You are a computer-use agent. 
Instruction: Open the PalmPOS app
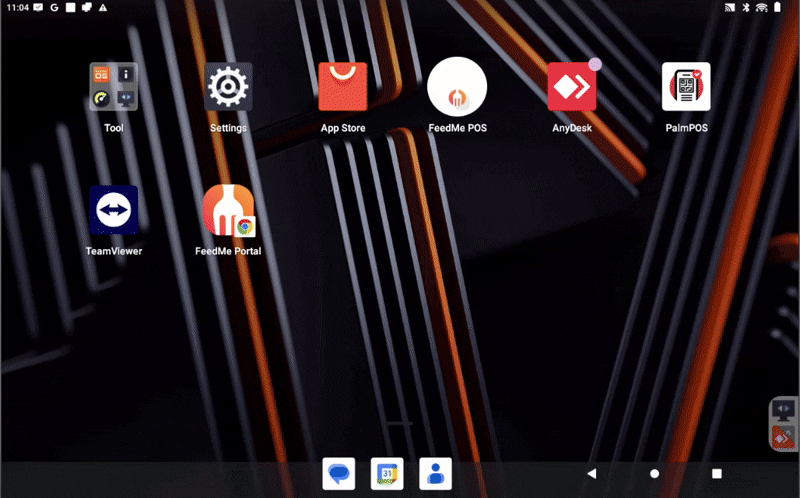pos(686,87)
